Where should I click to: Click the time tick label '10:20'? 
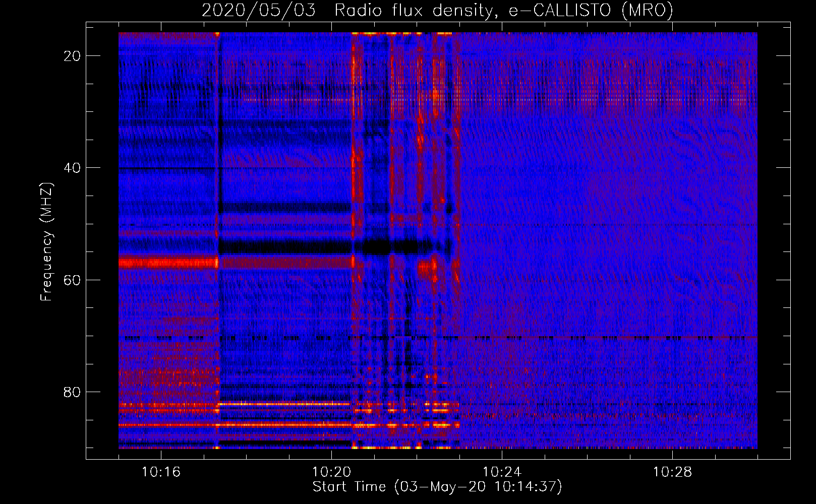[331, 472]
